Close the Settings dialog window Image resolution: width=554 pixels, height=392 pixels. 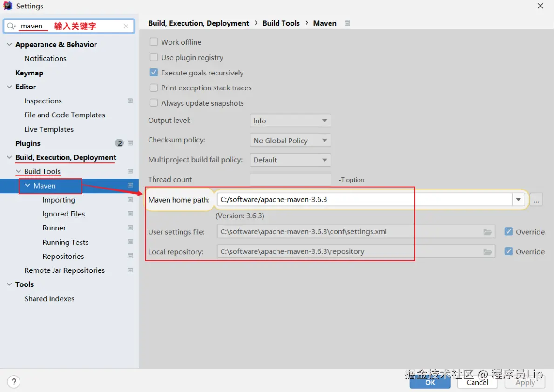pos(540,6)
